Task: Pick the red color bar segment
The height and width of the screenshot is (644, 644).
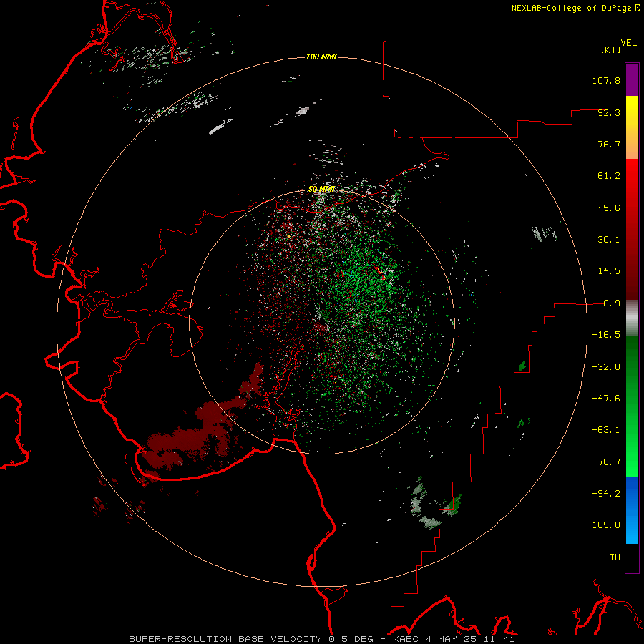Action: point(632,229)
